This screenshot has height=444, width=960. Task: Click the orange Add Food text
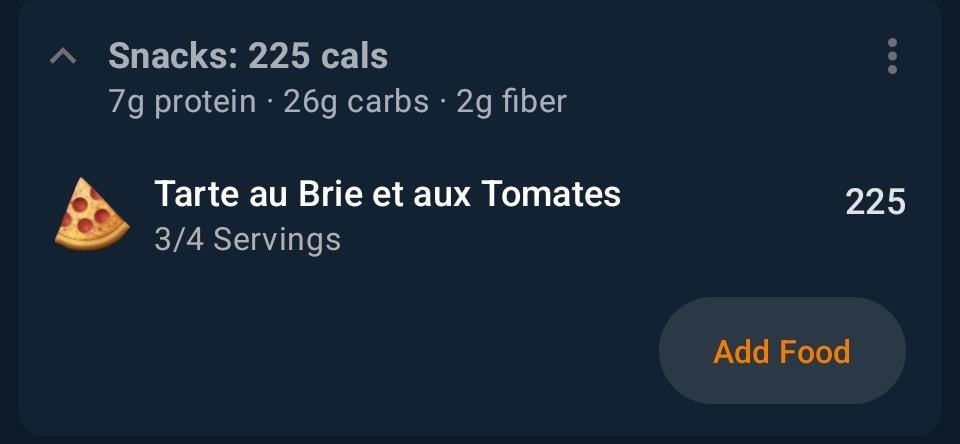click(781, 352)
